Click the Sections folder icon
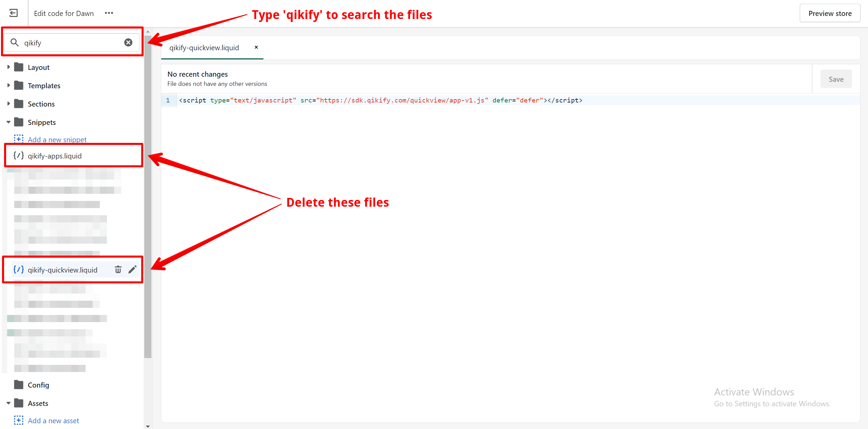This screenshot has width=868, height=429. tap(19, 104)
